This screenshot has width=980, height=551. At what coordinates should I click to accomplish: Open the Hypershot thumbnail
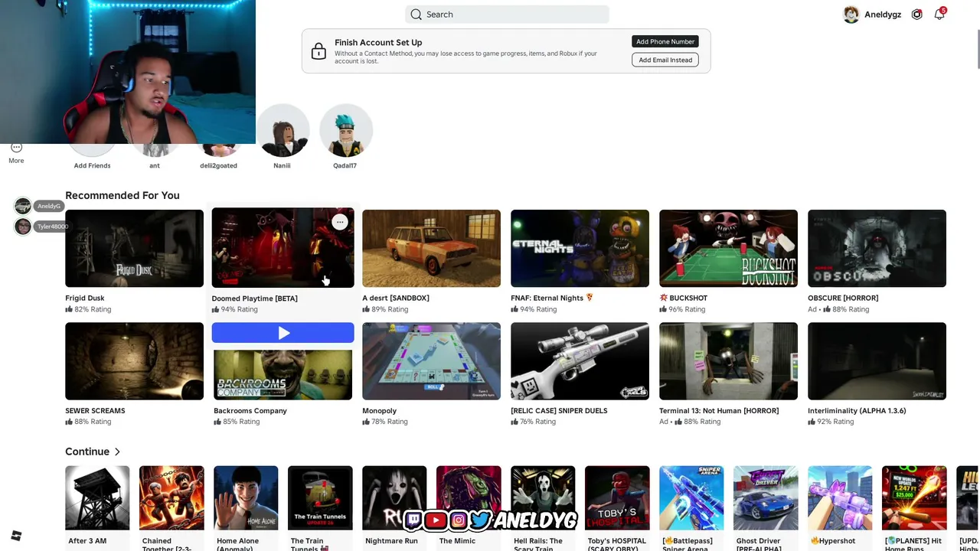[840, 497]
